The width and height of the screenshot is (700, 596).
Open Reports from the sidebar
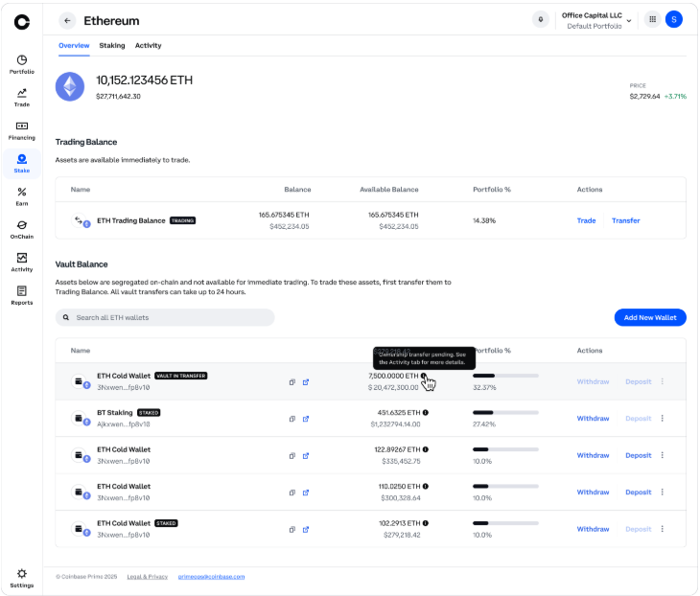point(21,296)
